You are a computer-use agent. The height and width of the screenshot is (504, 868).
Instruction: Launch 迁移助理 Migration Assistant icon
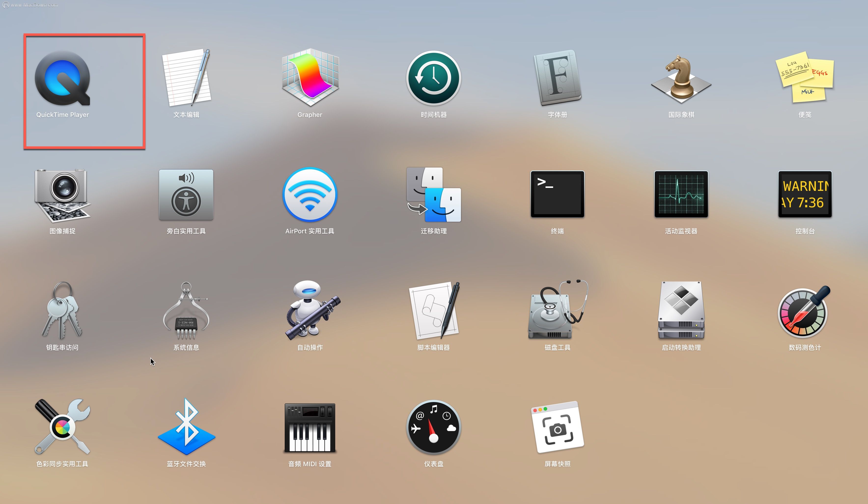tap(434, 195)
